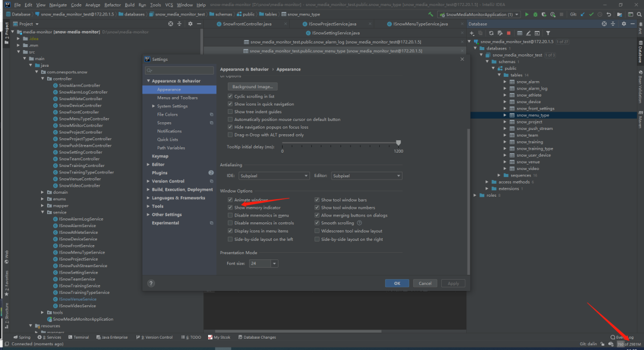Enable Show tree indent guides checkbox
644x350 pixels.
230,111
